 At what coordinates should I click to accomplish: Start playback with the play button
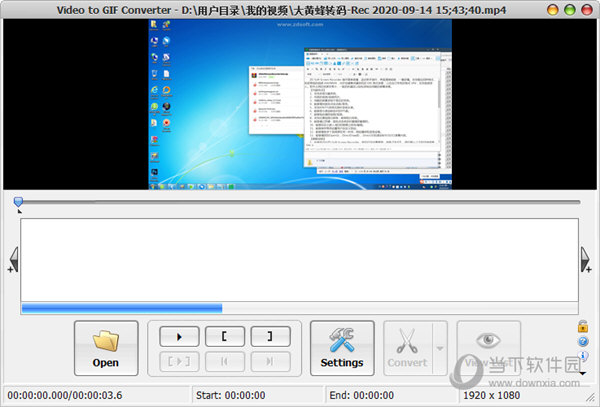tap(179, 337)
